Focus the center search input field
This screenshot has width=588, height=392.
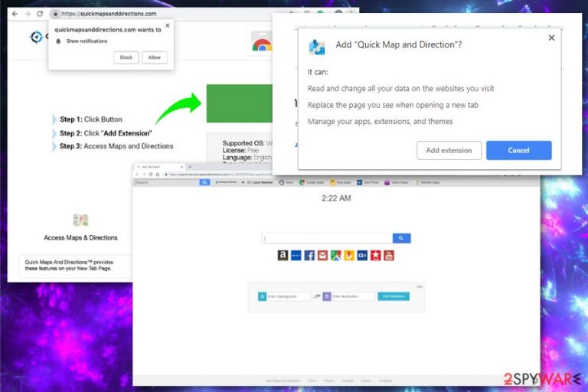[327, 238]
